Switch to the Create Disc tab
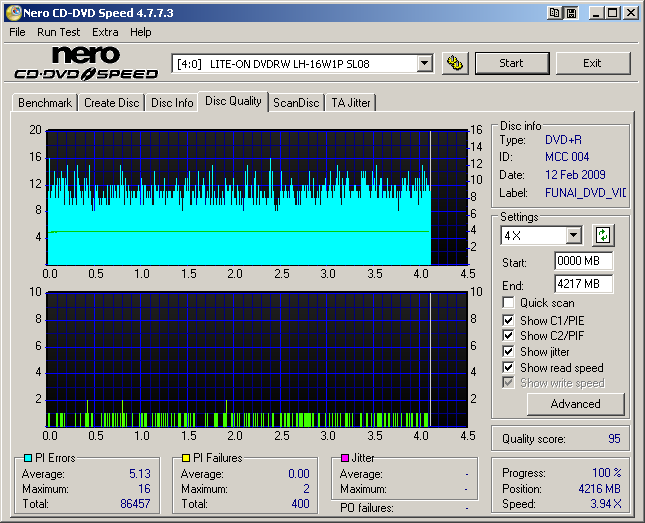Viewport: 645px width, 523px height. pos(111,103)
